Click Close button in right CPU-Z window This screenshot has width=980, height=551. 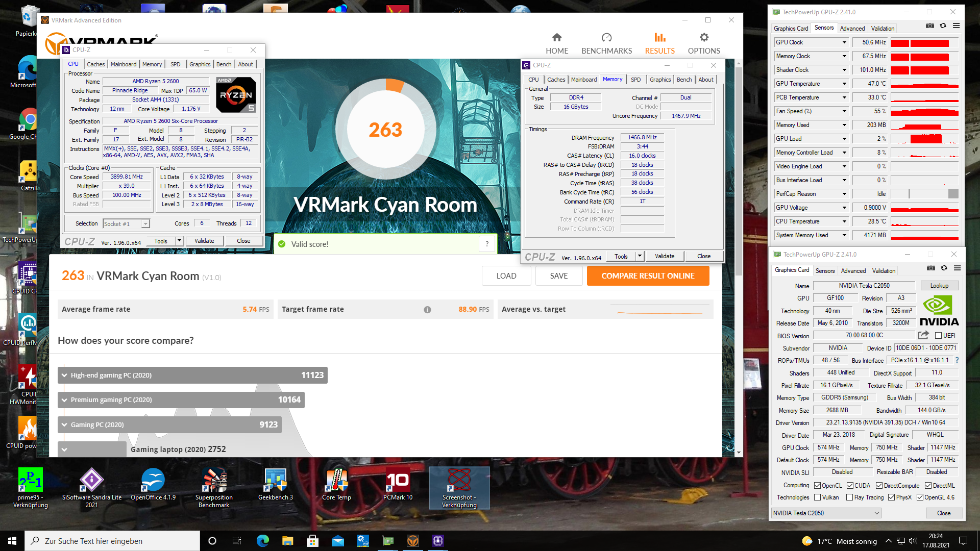point(704,256)
